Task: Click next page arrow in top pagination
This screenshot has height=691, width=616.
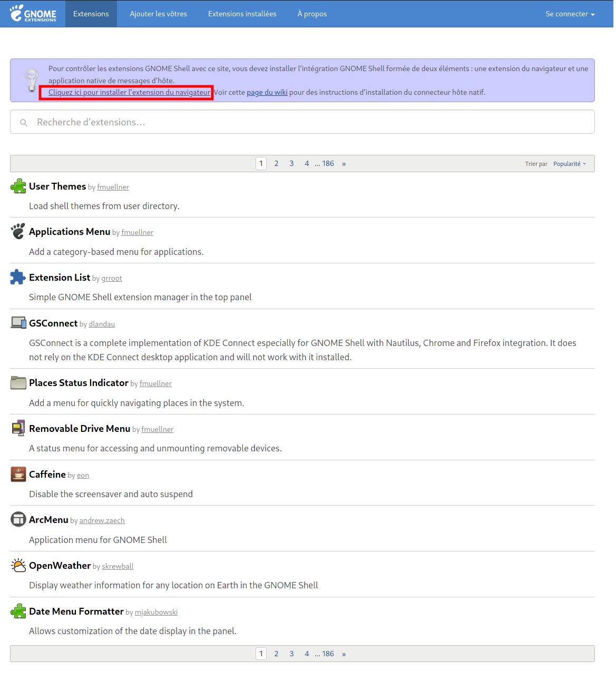Action: click(344, 164)
